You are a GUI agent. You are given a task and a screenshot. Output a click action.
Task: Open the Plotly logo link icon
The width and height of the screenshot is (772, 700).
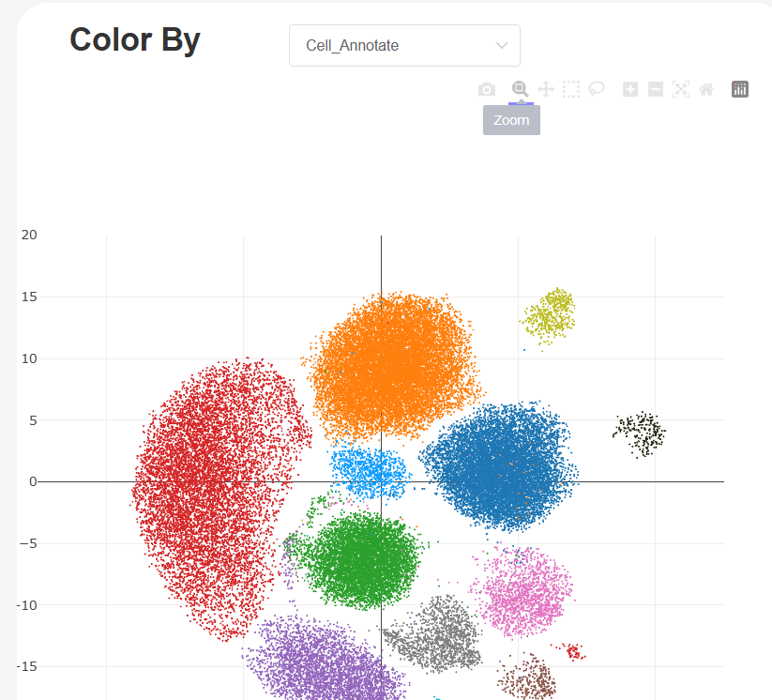point(740,89)
